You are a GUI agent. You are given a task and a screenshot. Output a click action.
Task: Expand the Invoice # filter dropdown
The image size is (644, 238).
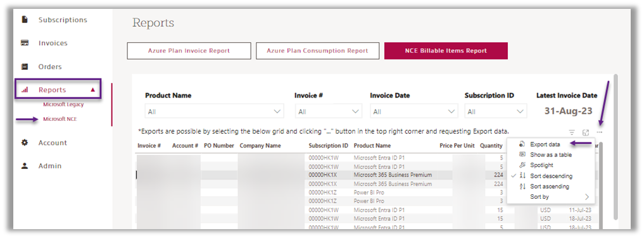329,111
